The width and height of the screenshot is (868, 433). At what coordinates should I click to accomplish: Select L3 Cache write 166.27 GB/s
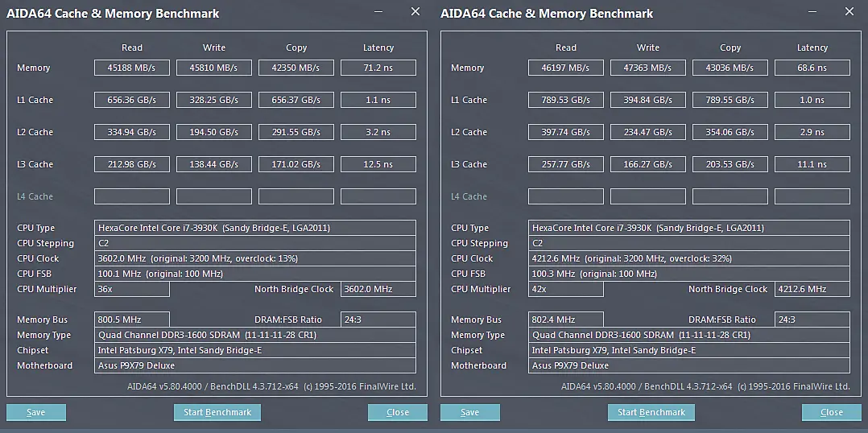click(x=647, y=164)
